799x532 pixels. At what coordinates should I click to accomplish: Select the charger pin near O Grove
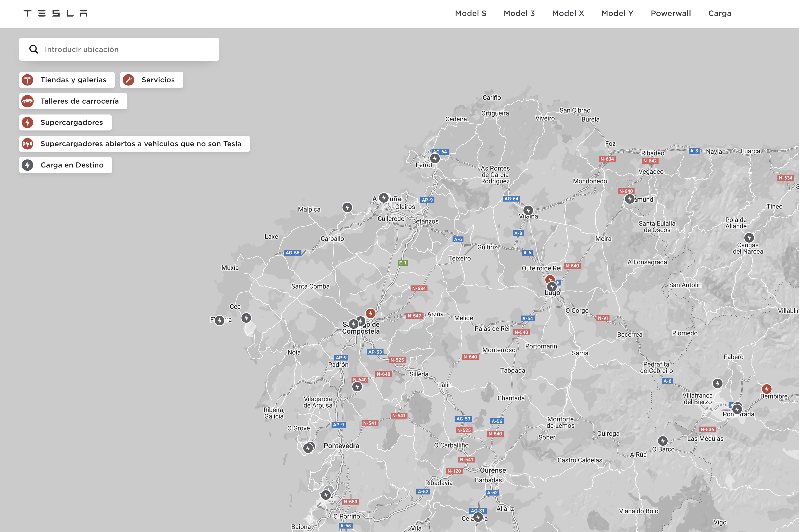pos(308,448)
